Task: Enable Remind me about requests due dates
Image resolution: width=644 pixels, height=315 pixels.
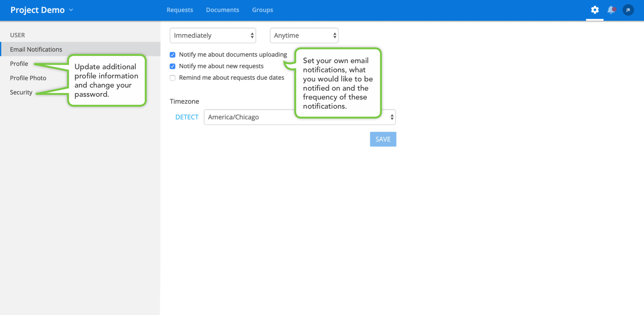Action: (x=173, y=78)
